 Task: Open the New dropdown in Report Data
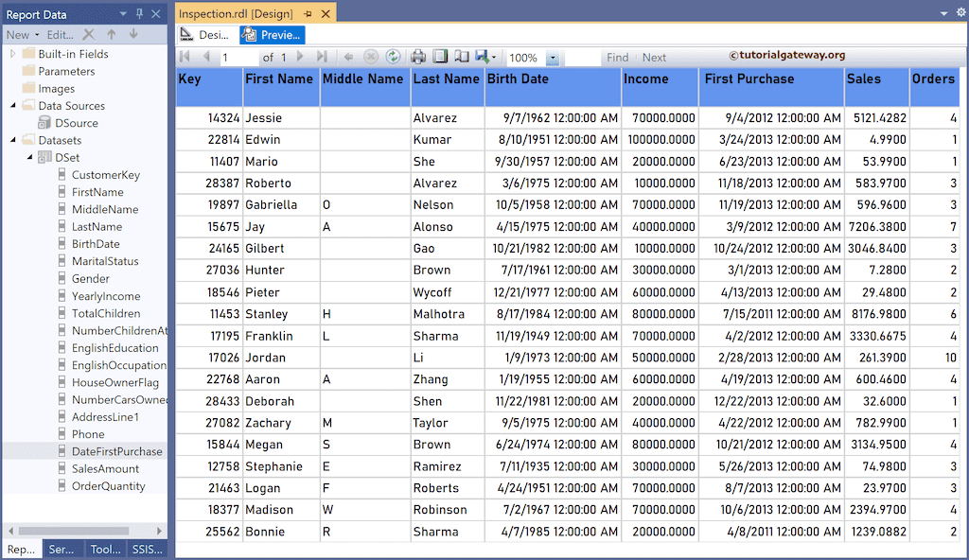(37, 34)
